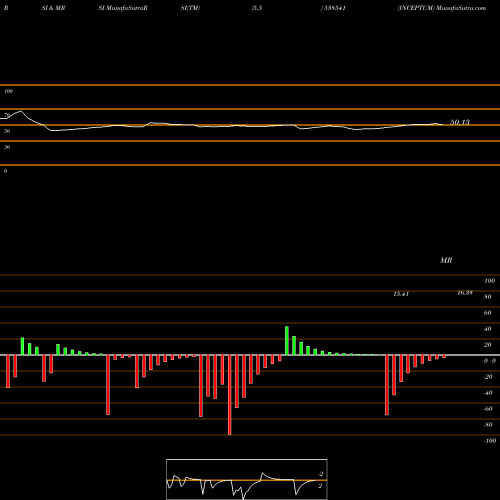Image resolution: width=500 pixels, height=500 pixels.
Task: Click the 'MR' label above the histogram
Action: pos(446,260)
